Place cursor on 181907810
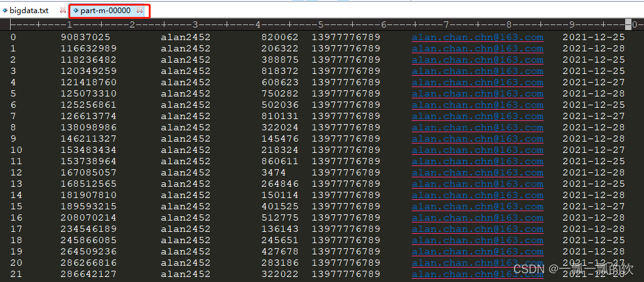Image resolution: width=644 pixels, height=282 pixels. tap(89, 195)
